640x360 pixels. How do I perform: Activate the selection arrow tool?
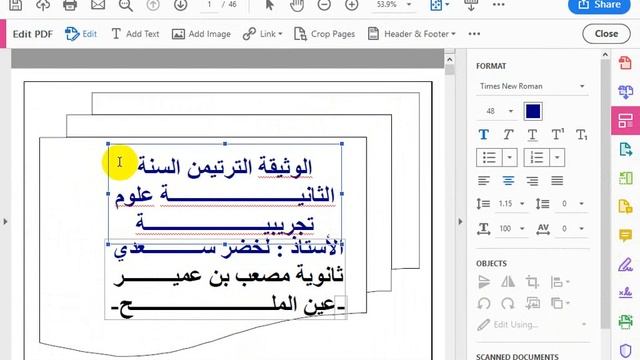point(269,5)
